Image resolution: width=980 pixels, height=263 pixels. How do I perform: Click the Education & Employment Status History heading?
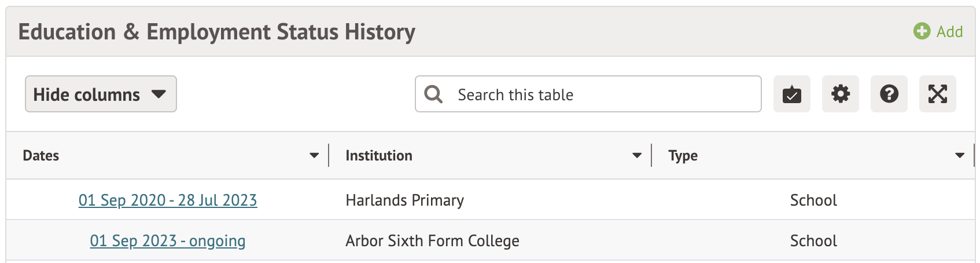217,32
